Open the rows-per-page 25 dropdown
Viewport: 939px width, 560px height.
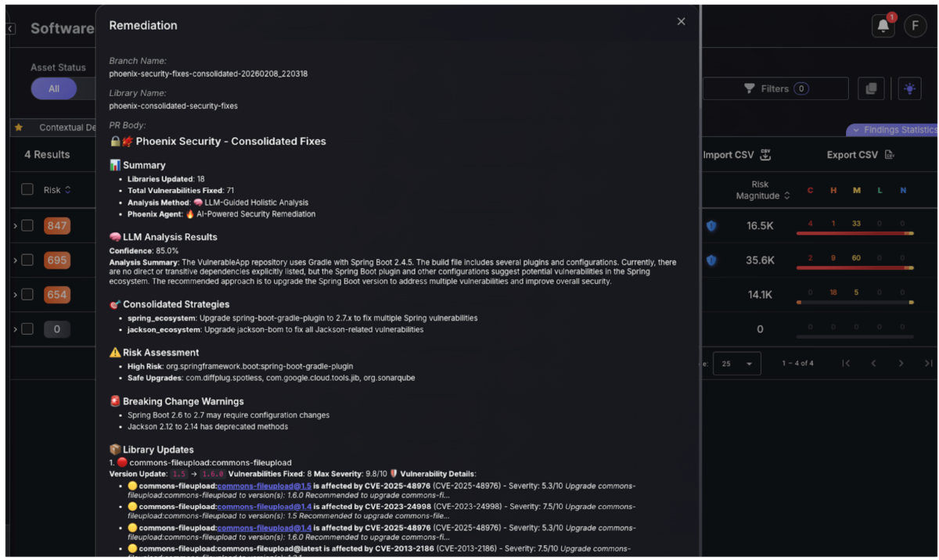[x=736, y=363]
